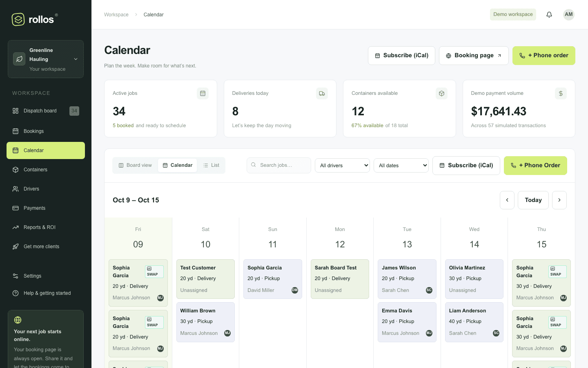Click header + Phone order button
The image size is (588, 368).
click(544, 56)
